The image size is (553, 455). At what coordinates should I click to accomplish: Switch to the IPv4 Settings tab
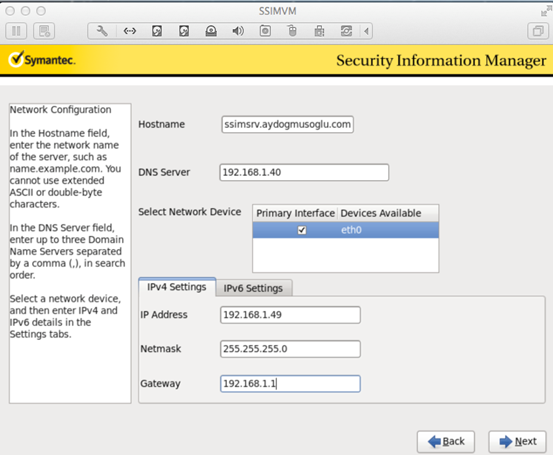[x=177, y=287]
